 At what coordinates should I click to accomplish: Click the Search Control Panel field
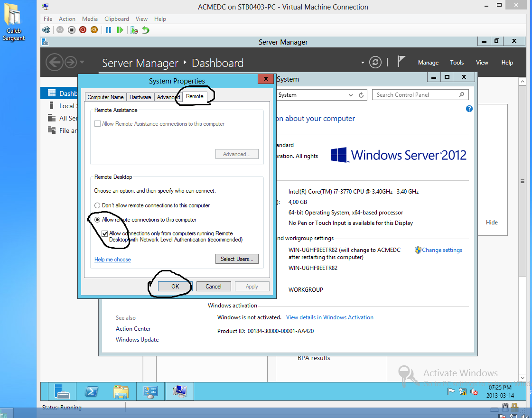(x=420, y=95)
